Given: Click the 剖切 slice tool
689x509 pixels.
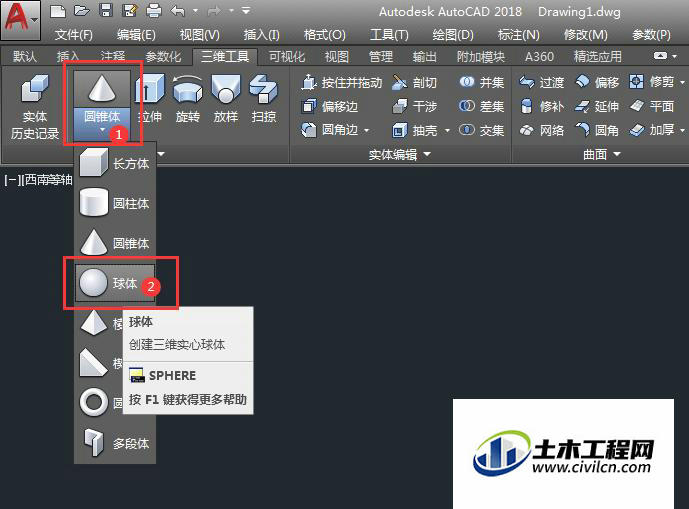Looking at the screenshot, I should coord(414,82).
